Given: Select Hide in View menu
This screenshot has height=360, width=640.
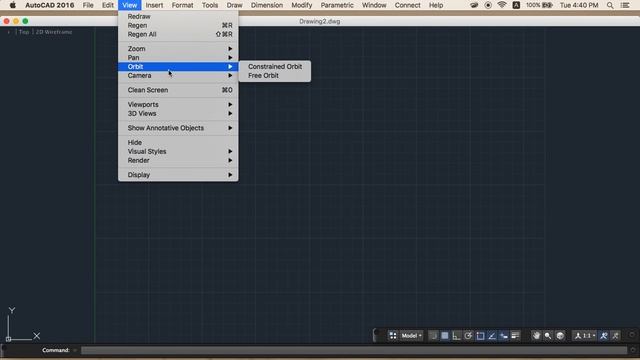Looking at the screenshot, I should [178, 142].
